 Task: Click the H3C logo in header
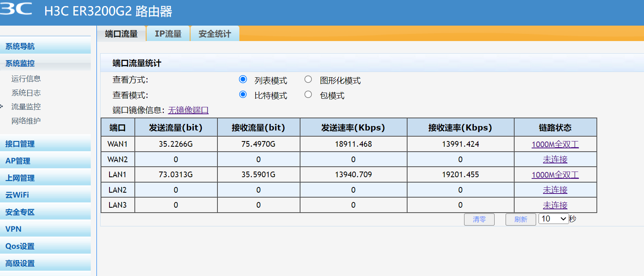(x=16, y=9)
